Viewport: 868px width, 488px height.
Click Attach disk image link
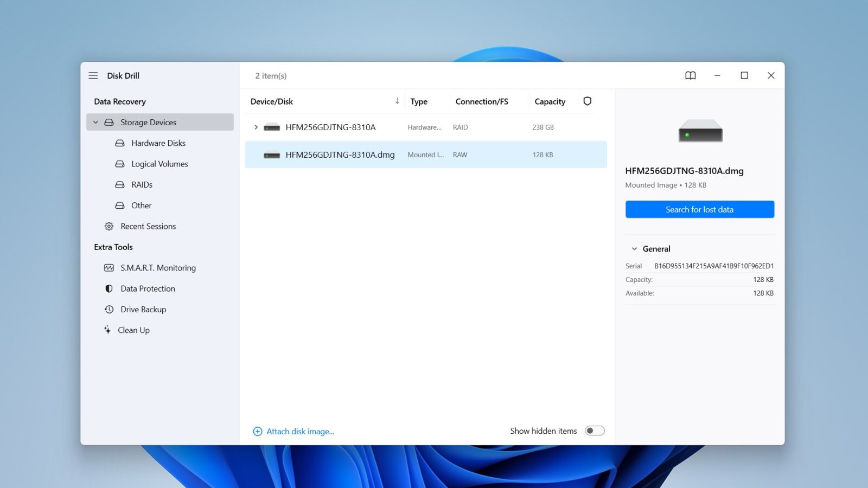[x=299, y=431]
